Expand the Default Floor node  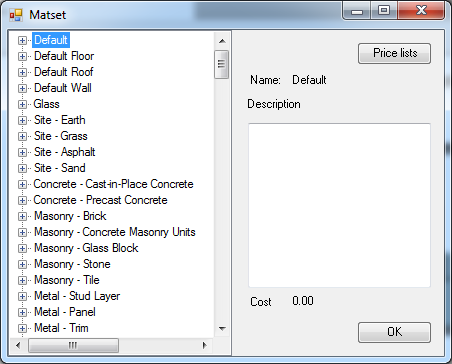pos(22,56)
